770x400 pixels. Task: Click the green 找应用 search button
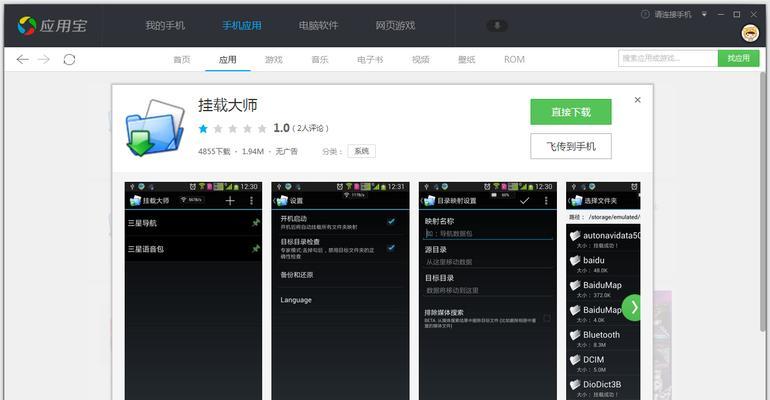(x=739, y=58)
